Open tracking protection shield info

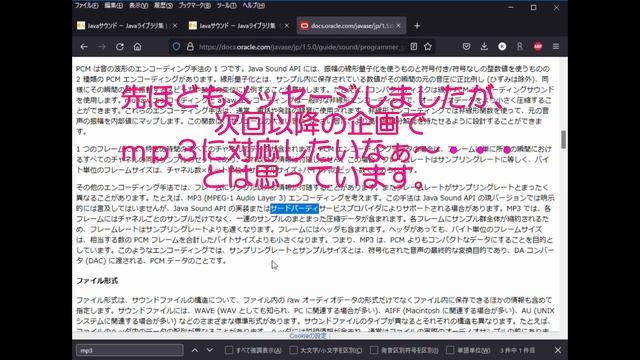click(x=176, y=47)
